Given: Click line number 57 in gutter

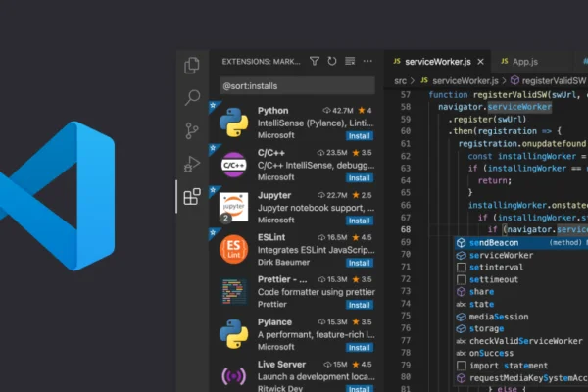Looking at the screenshot, I should click(x=406, y=94).
